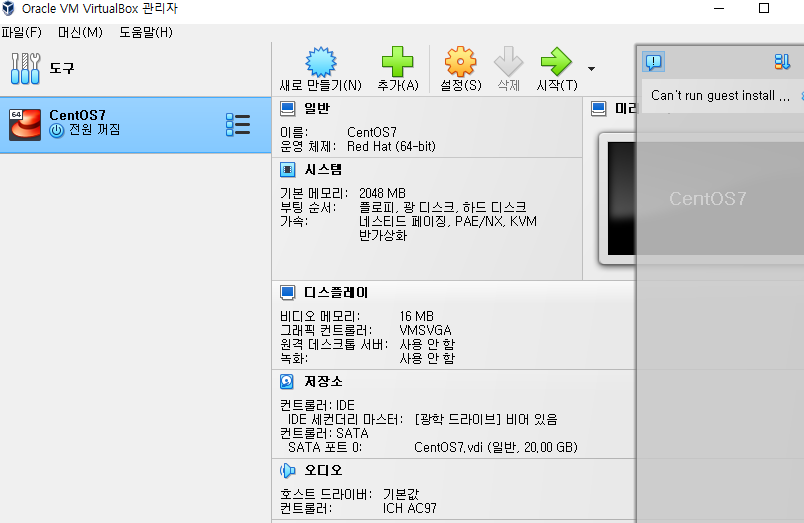Click the notification center speech bubble icon
Screen dimensions: 804x523
(x=654, y=62)
